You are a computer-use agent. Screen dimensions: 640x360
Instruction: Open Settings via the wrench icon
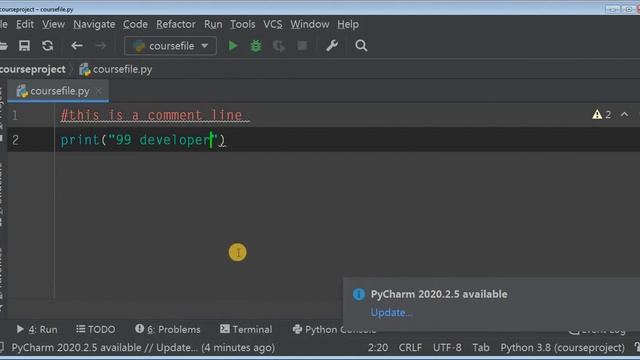[x=332, y=46]
